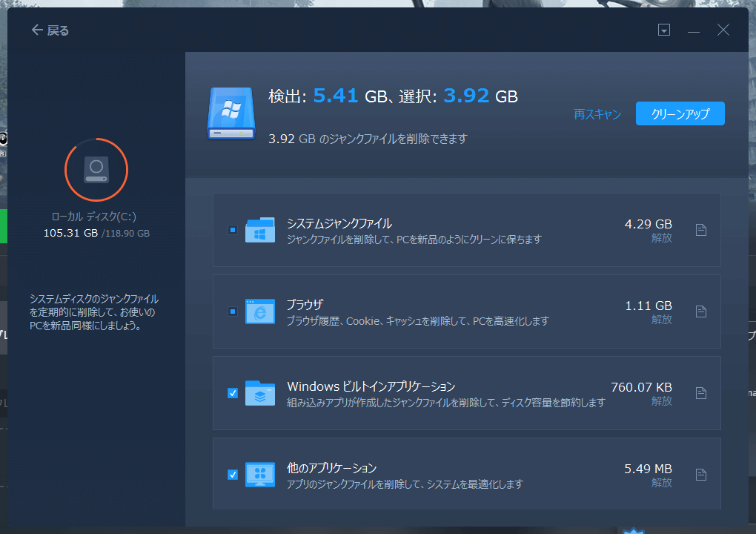
Task: Open details icon for Windows ビルトインアプリケーション
Action: point(701,393)
